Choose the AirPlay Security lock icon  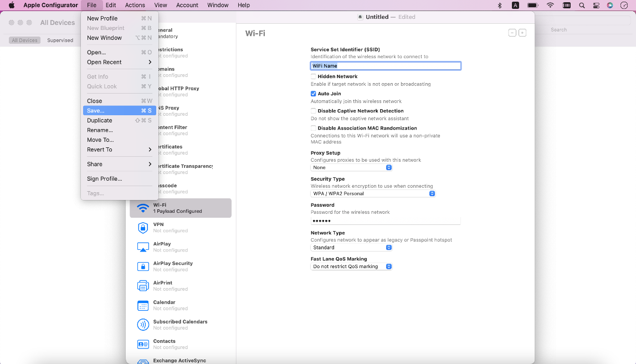coord(143,266)
